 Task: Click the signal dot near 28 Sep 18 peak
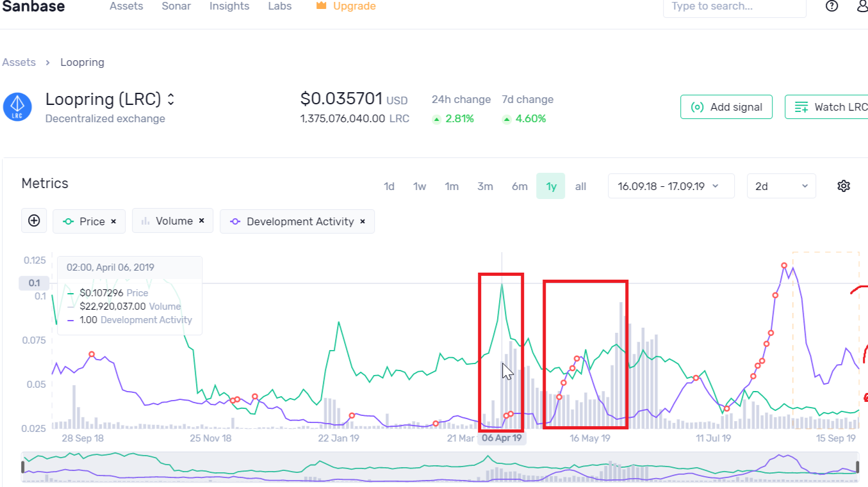pyautogui.click(x=92, y=354)
